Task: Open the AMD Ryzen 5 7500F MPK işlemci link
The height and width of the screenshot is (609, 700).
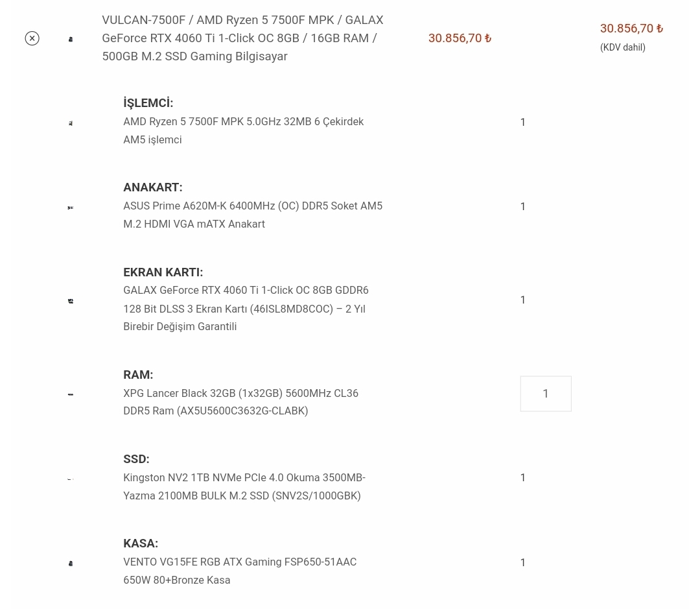Action: [243, 130]
